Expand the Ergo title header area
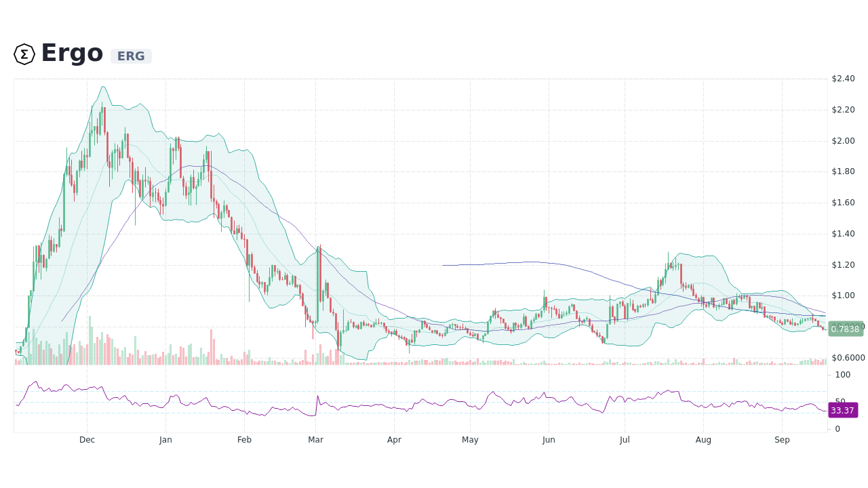This screenshot has height=488, width=868. [71, 53]
